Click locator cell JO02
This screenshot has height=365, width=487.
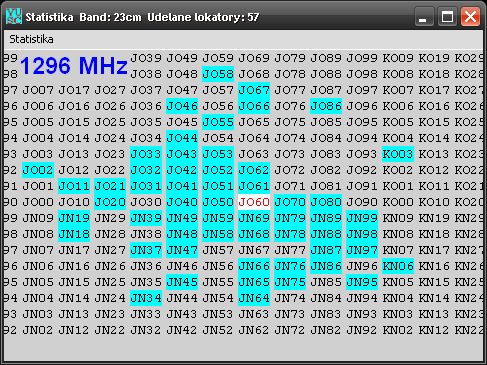(x=38, y=170)
